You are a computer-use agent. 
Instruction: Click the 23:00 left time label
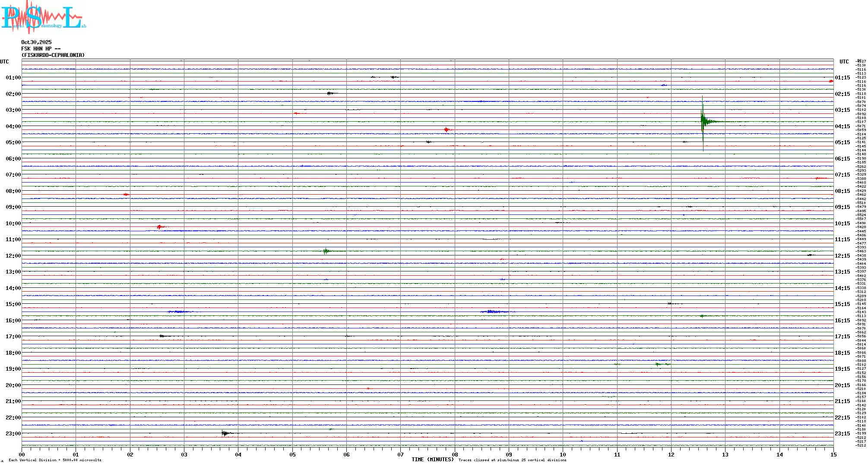[13, 434]
